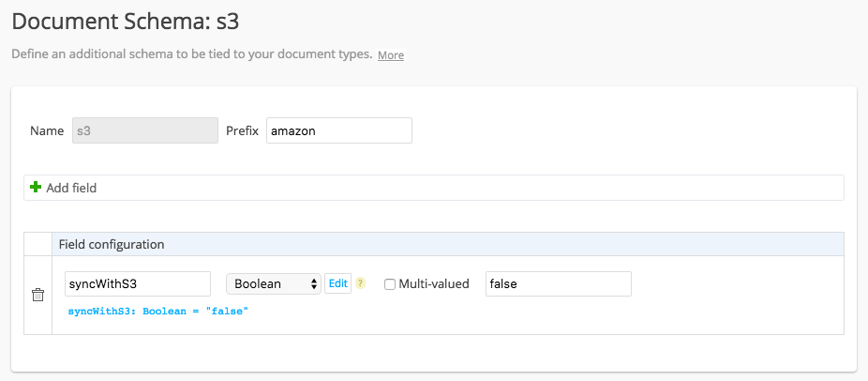Enable the Multi-valued checkbox
The width and height of the screenshot is (868, 381).
390,284
